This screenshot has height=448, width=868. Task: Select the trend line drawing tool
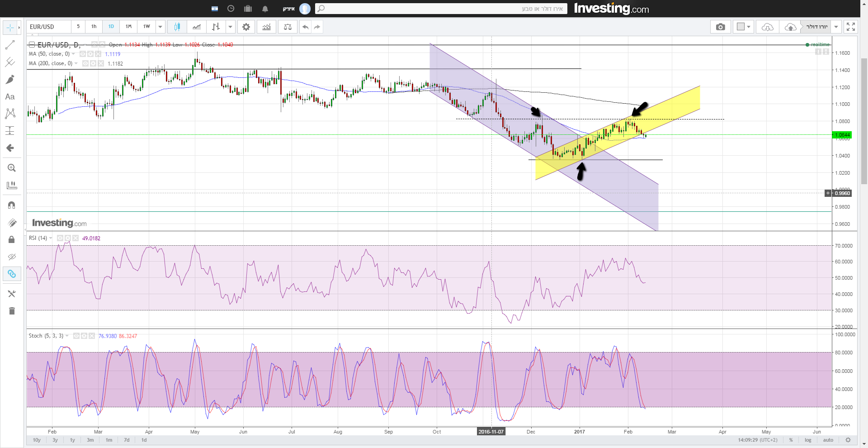[10, 45]
